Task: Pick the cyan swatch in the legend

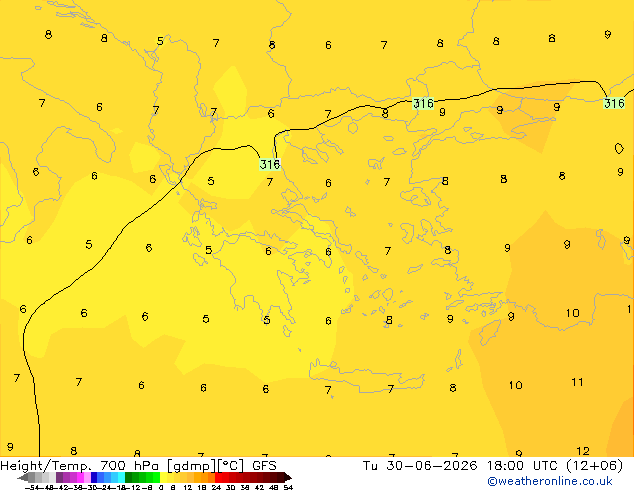Action: coord(121,477)
